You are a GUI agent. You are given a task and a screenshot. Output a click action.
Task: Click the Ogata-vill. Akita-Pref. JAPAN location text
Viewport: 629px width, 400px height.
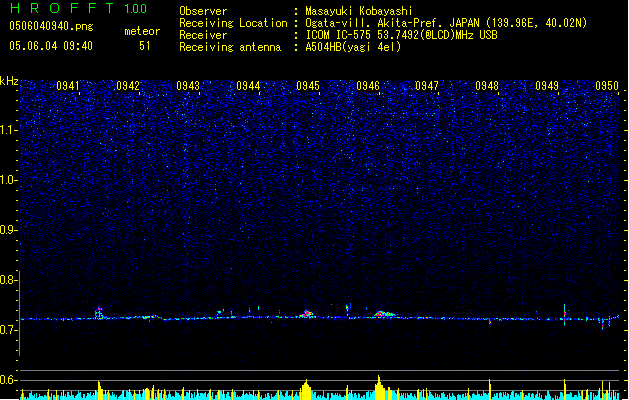coord(446,23)
